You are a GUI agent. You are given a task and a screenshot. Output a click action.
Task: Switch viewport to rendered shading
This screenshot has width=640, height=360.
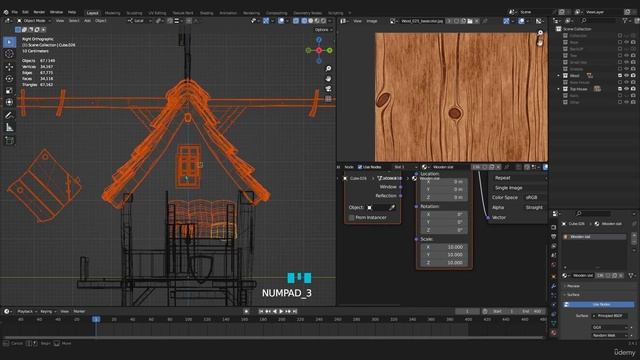(x=324, y=20)
